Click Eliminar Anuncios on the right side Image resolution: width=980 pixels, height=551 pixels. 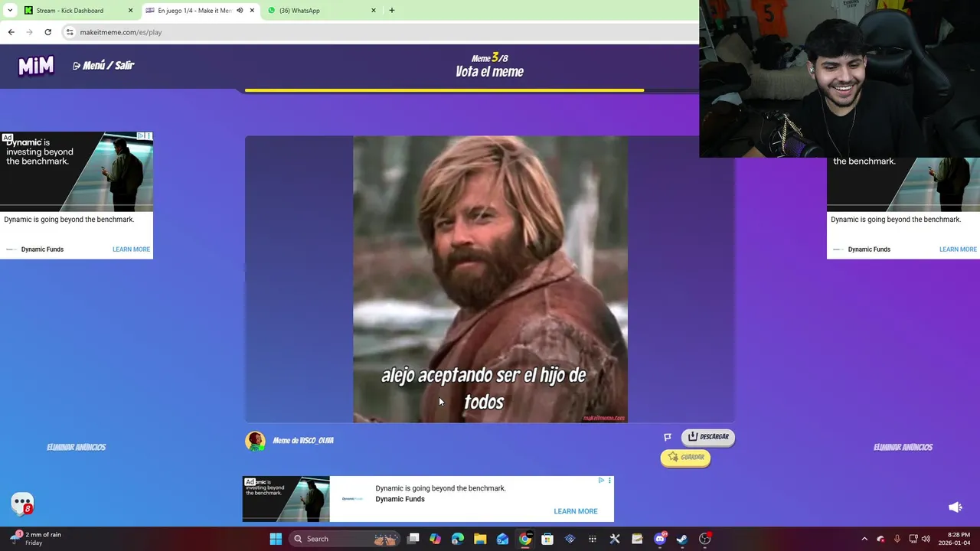pos(903,447)
